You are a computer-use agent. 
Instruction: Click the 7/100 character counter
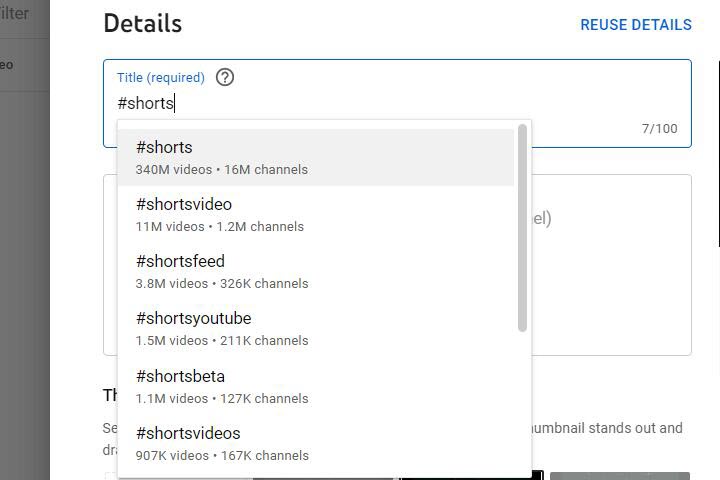[x=659, y=128]
